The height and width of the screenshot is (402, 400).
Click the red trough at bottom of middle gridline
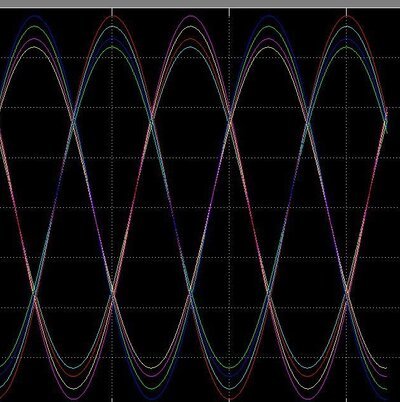[230, 398]
